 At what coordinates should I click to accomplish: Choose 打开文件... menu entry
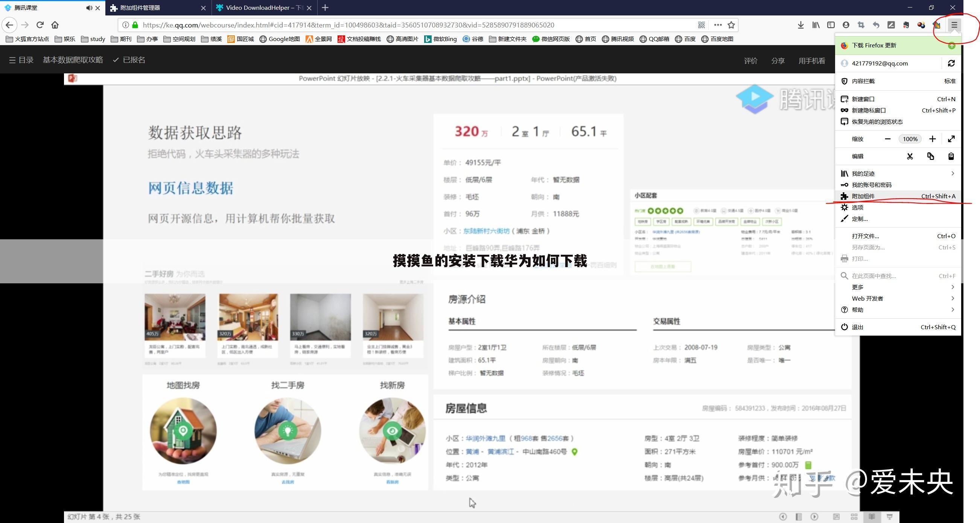(898, 236)
